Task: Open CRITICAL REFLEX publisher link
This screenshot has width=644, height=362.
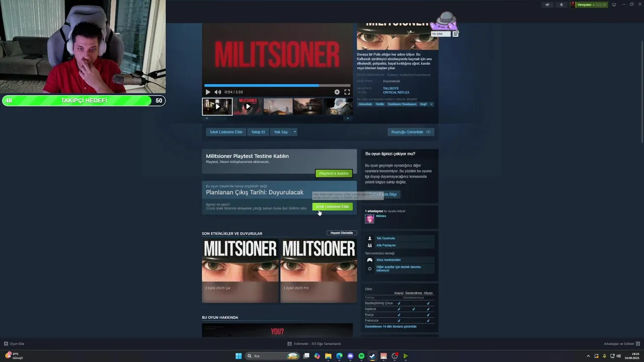Action: 396,93
